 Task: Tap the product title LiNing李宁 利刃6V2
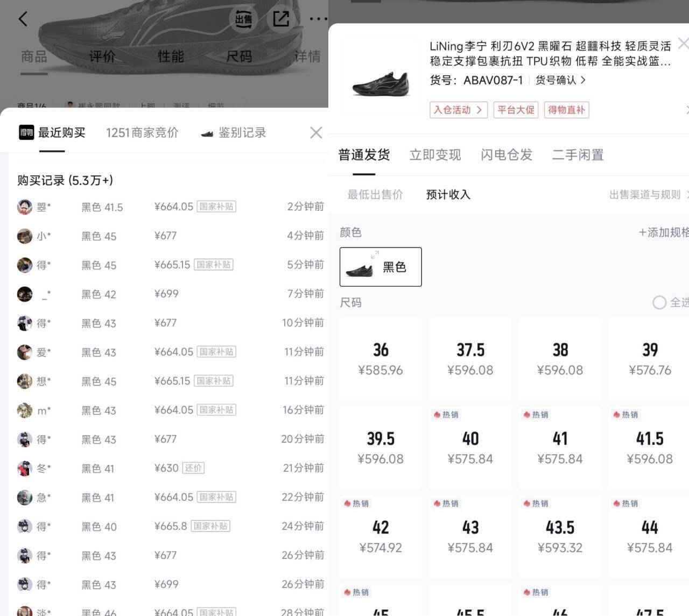[x=550, y=53]
